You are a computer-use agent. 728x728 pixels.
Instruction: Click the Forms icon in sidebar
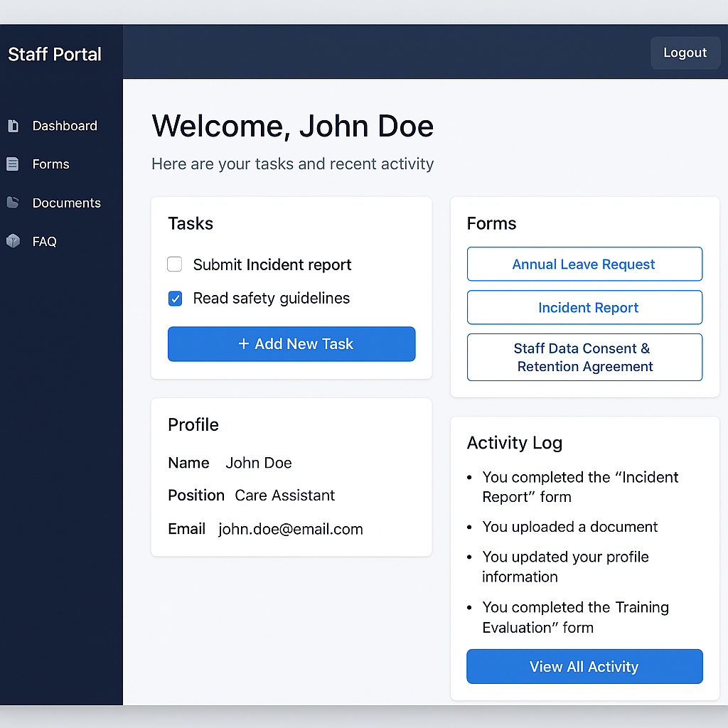pos(13,164)
